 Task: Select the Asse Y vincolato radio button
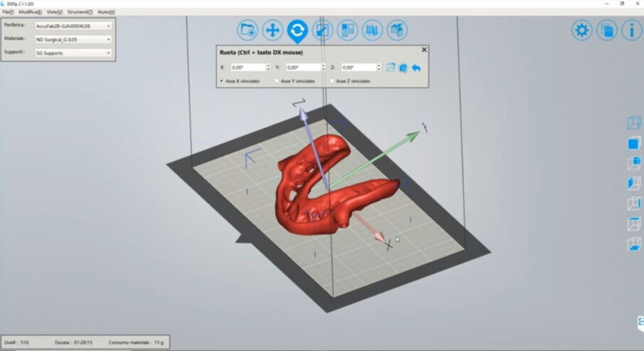pyautogui.click(x=277, y=81)
